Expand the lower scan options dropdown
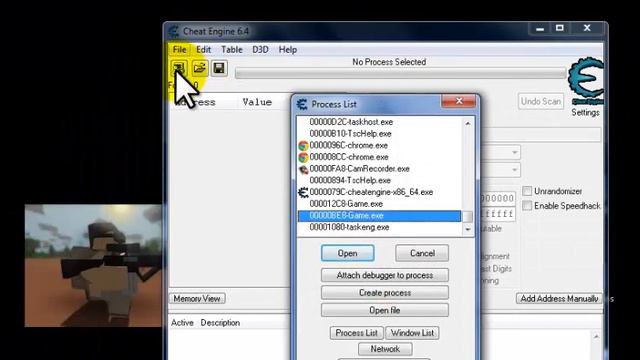 click(x=514, y=170)
